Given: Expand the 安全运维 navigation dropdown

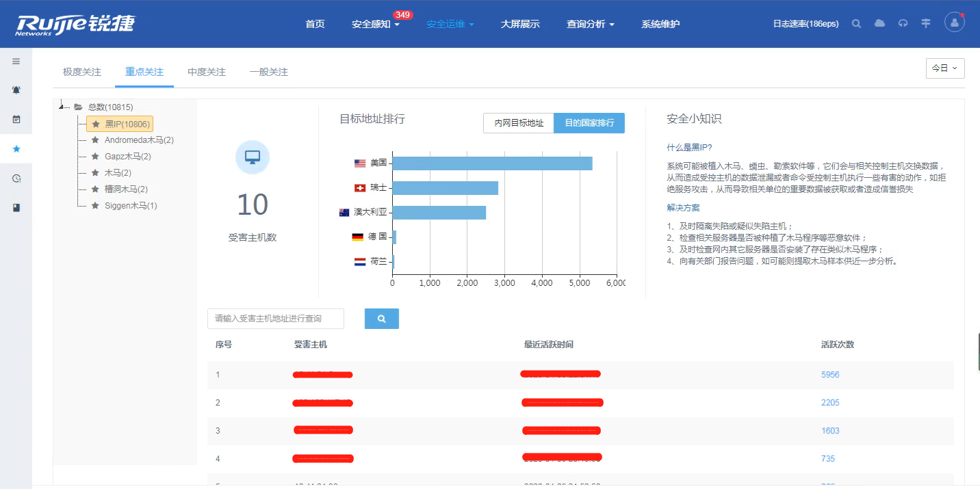Looking at the screenshot, I should 450,25.
